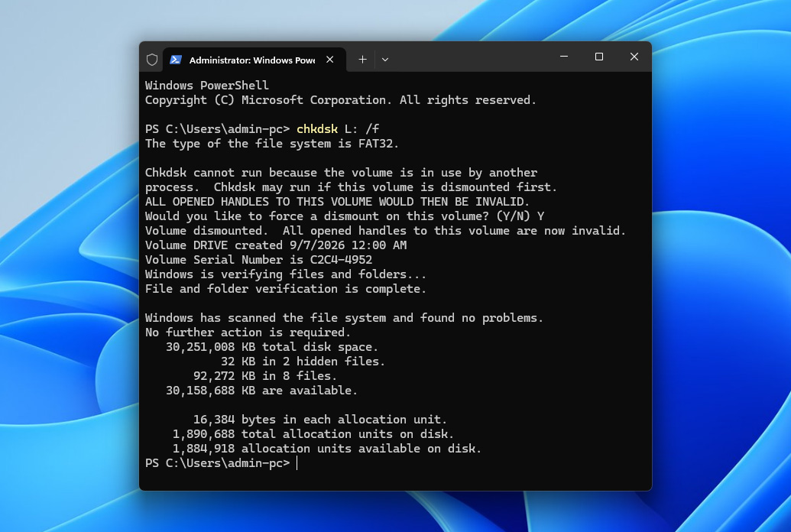Click 'Windows is verifying files and folders...' line
The image size is (791, 532).
point(286,274)
